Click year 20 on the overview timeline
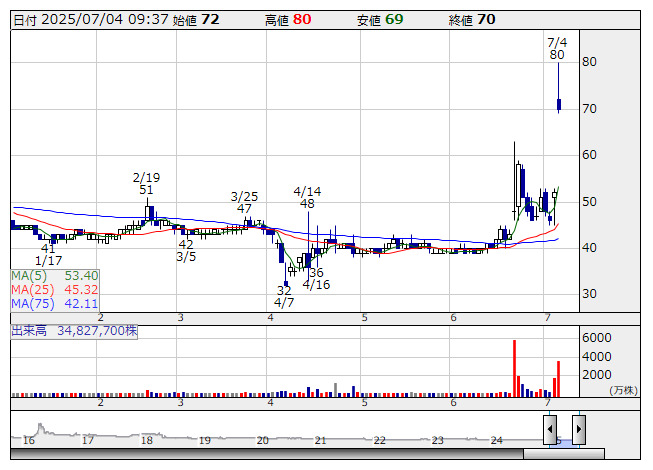 click(262, 440)
